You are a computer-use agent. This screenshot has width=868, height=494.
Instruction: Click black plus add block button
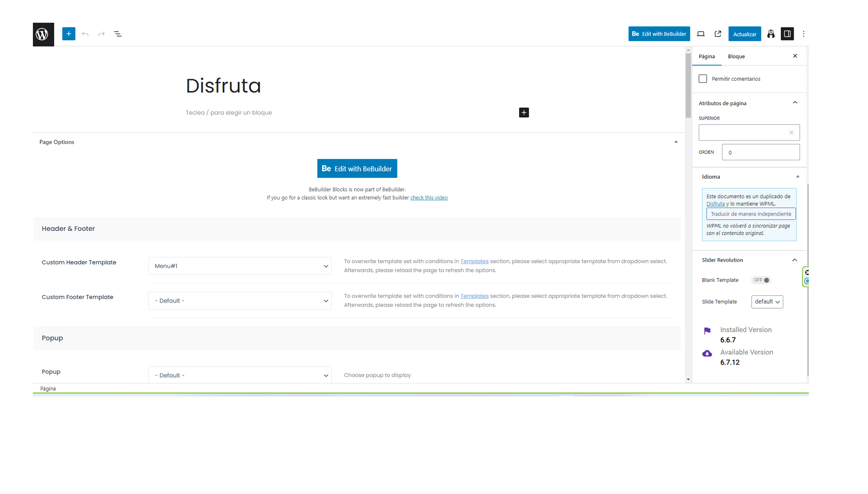[x=524, y=112]
